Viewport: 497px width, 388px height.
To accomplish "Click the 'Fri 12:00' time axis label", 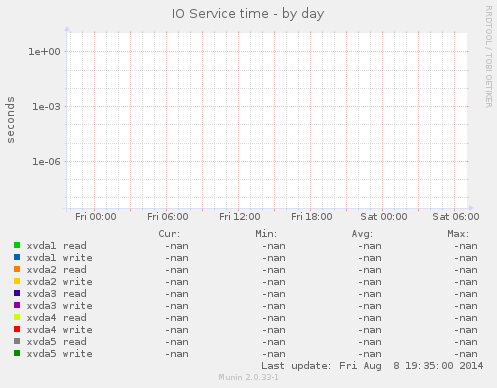I will (240, 217).
